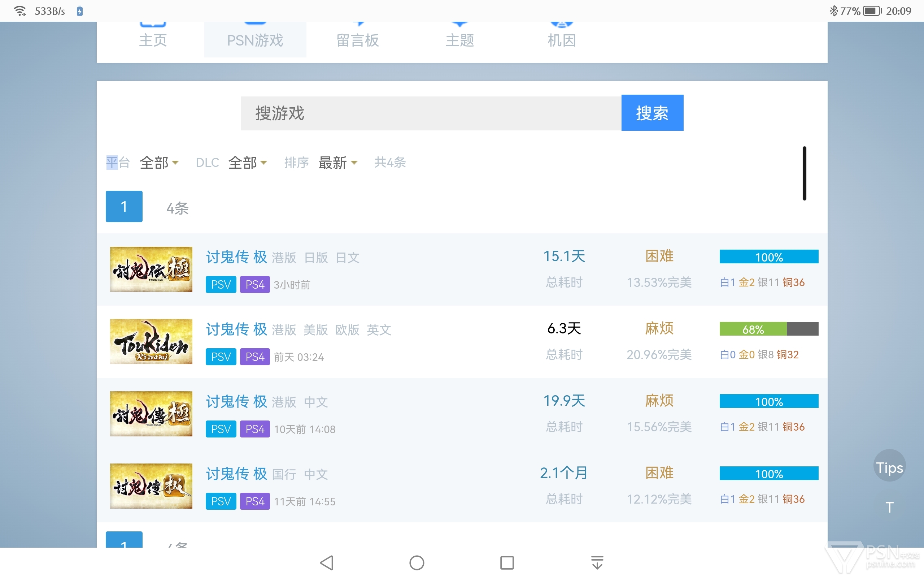Click 100% progress bar of 国行 中文
Screen dimensions: 924x578
pos(769,473)
